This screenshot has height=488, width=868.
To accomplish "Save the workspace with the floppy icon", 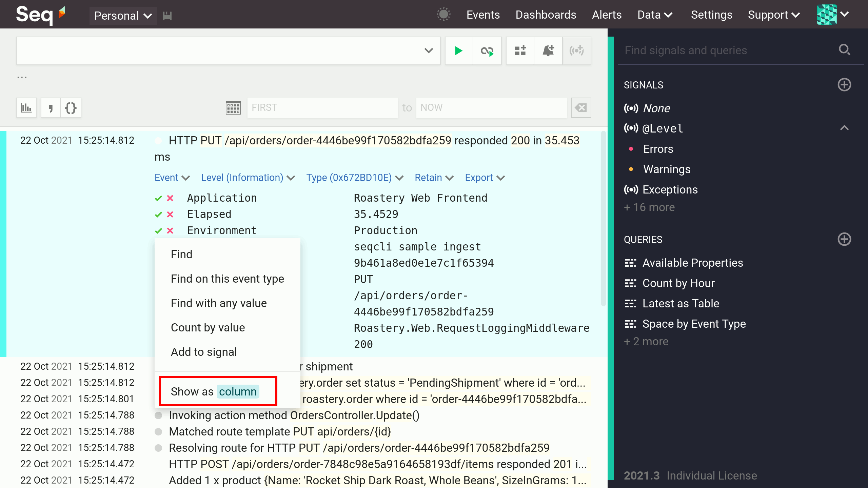I will 167,16.
